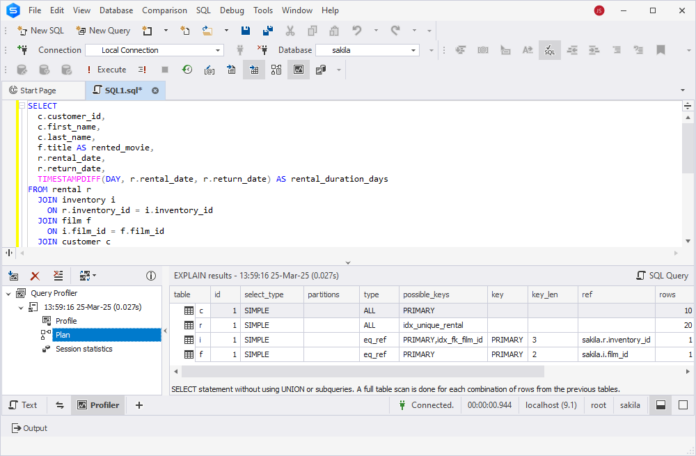Click the Save icon in the toolbar
696x456 pixels.
click(245, 31)
